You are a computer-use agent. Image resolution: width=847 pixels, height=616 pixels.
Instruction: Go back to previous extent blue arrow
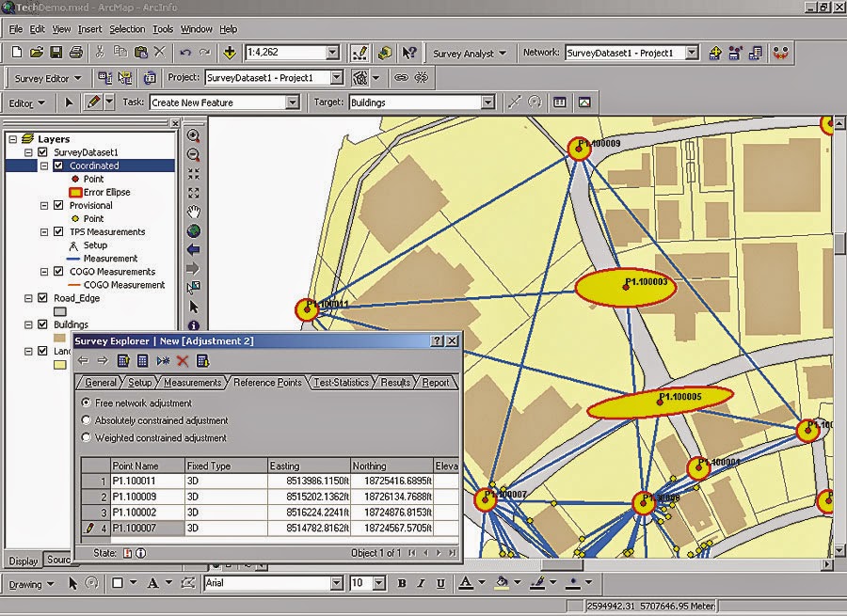click(193, 249)
